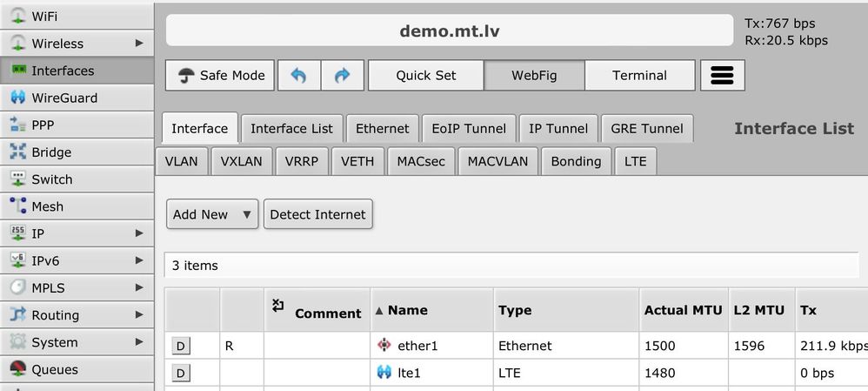Toggle Safe Mode on
Screen dimensions: 868x391
221,75
